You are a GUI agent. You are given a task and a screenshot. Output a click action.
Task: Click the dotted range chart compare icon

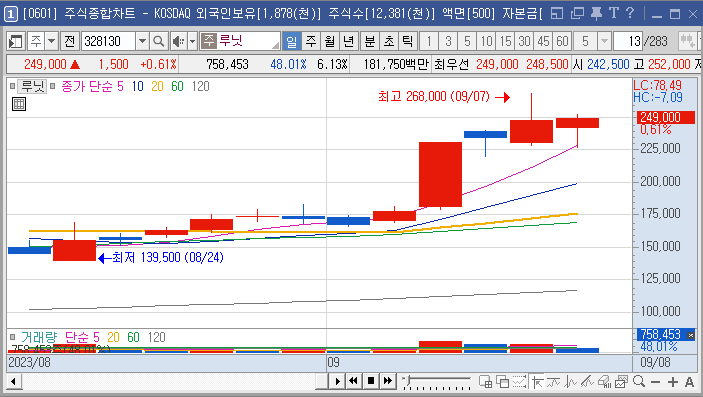(x=519, y=382)
